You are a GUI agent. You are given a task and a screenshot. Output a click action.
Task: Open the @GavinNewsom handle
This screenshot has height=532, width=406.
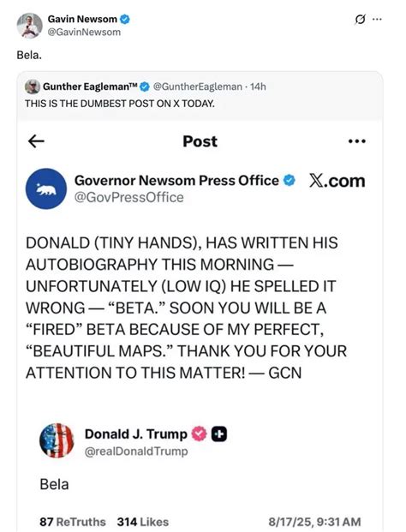(x=84, y=33)
